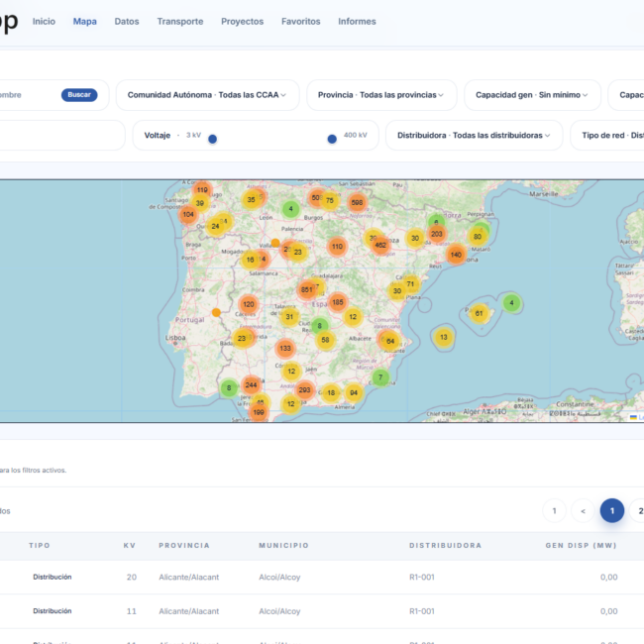Click the Buscar button
The image size is (644, 644).
(x=79, y=95)
